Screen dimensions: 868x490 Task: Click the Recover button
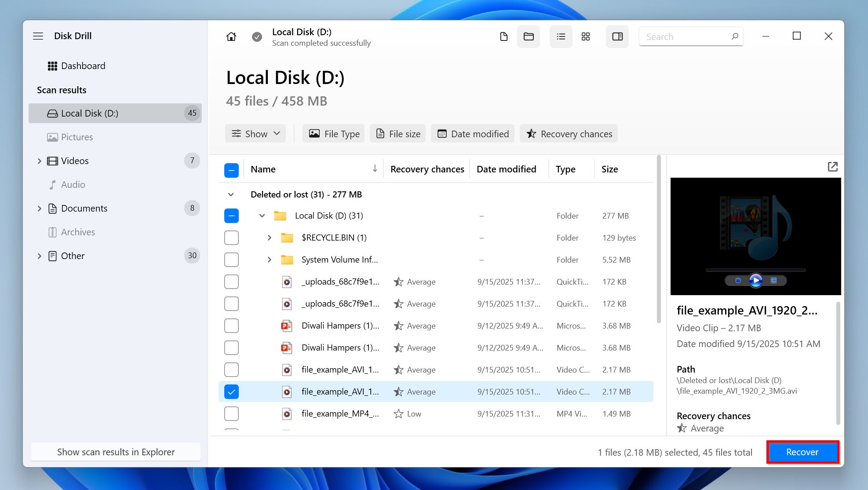pyautogui.click(x=802, y=452)
